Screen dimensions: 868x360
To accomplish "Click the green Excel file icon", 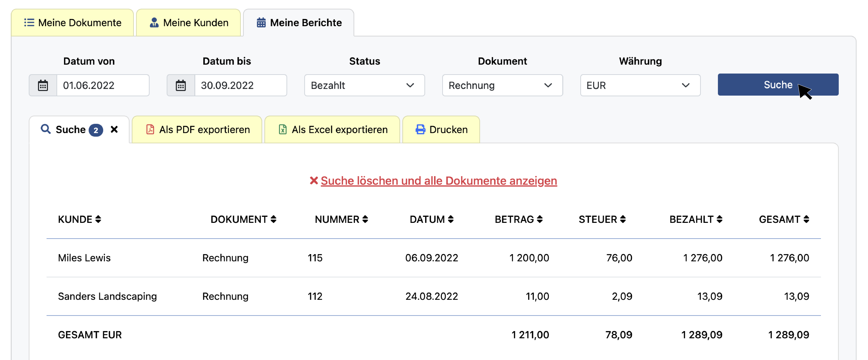I will coord(282,129).
